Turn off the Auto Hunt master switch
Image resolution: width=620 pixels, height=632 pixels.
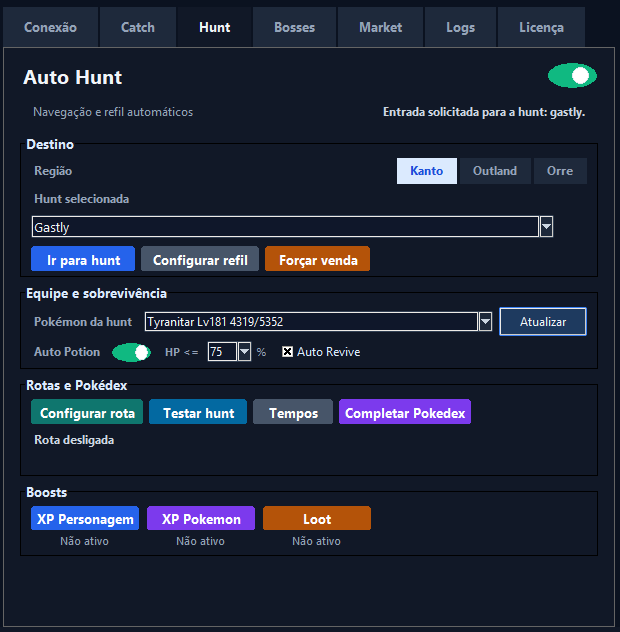point(572,76)
